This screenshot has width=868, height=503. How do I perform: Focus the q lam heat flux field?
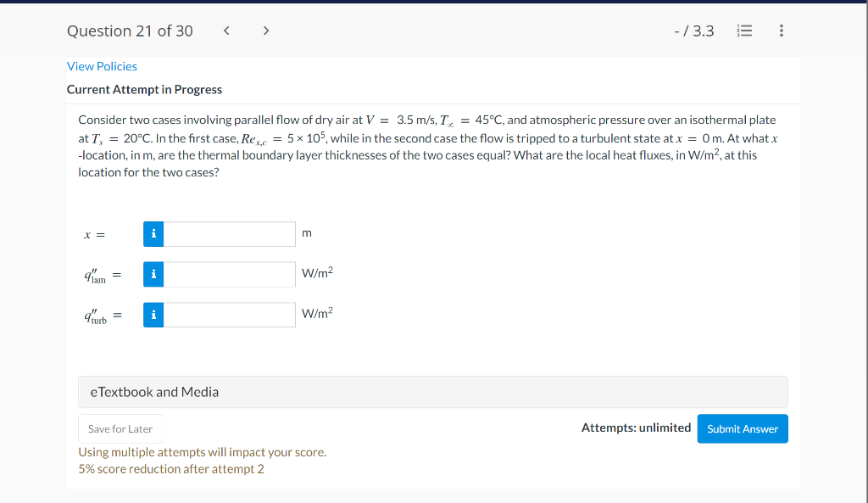[x=229, y=274]
